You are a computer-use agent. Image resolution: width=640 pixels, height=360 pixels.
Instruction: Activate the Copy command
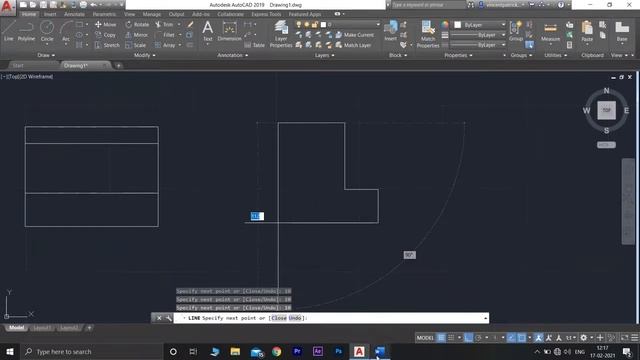point(105,35)
